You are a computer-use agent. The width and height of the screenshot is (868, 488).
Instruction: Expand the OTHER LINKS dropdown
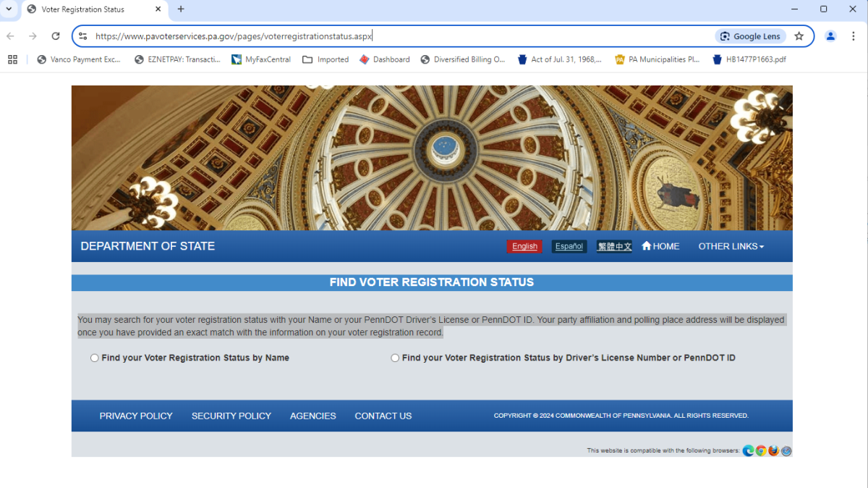(731, 246)
